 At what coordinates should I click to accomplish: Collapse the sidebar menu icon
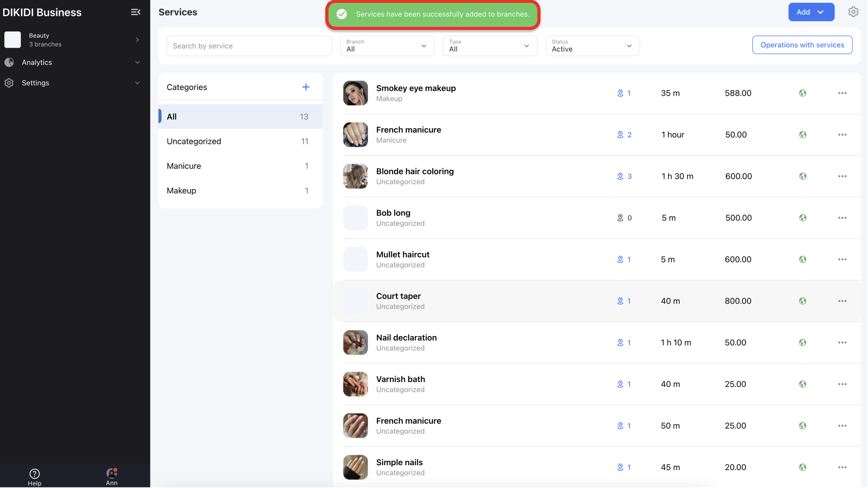[x=135, y=12]
